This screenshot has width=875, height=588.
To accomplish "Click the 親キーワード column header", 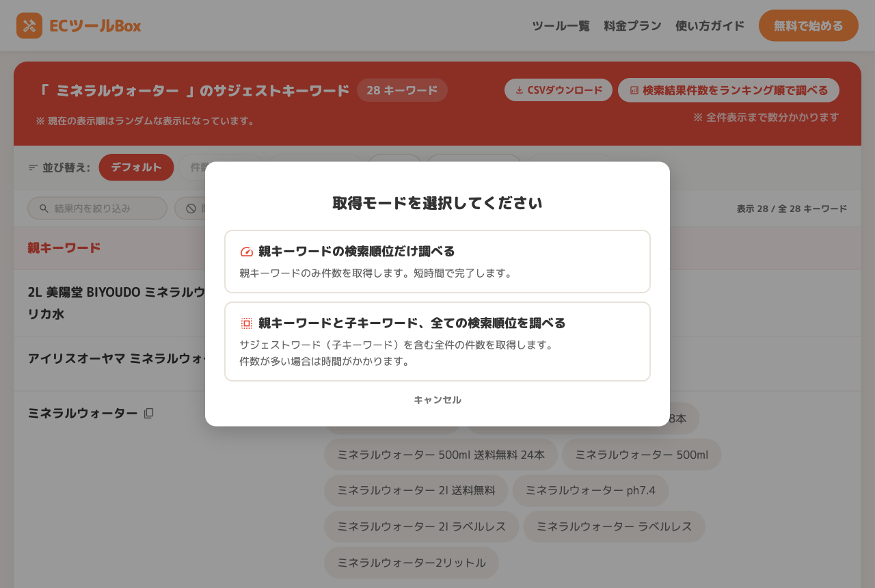I will click(64, 248).
